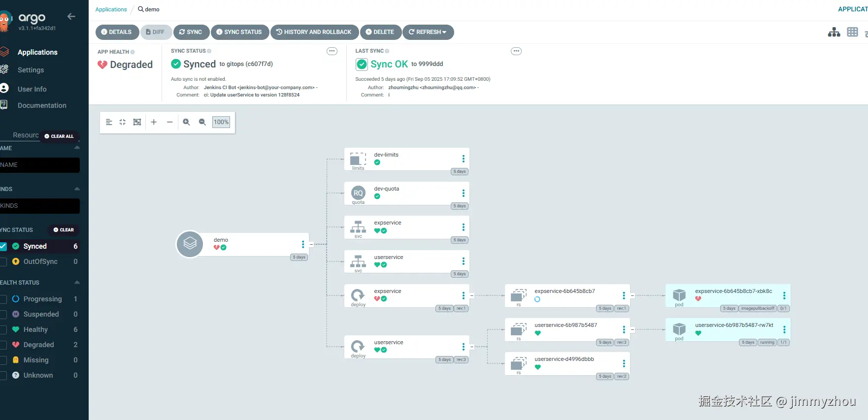Collapse the sidebar with the back arrow
Viewport: 868px width, 420px height.
point(71,16)
